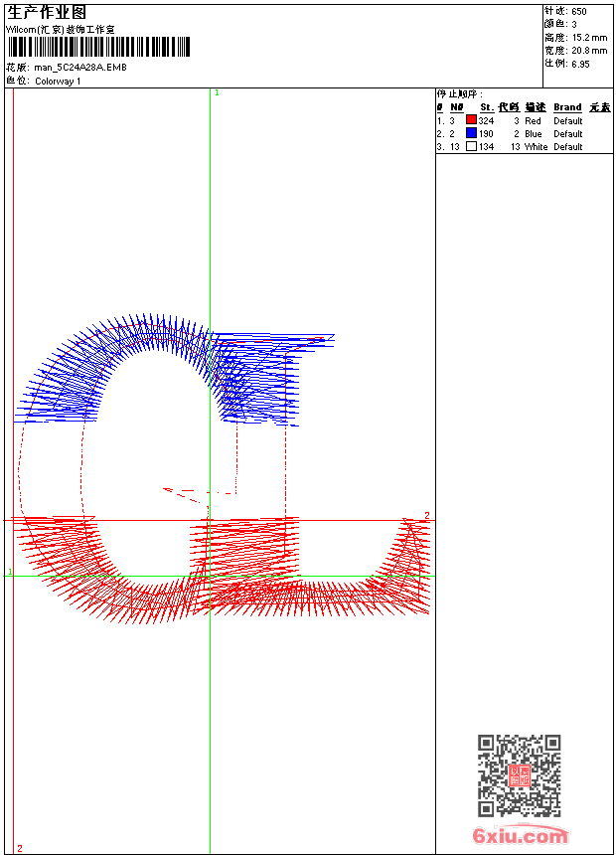This screenshot has height=855, width=616.
Task: Click the blue color swatch for thread 190
Action: click(471, 133)
